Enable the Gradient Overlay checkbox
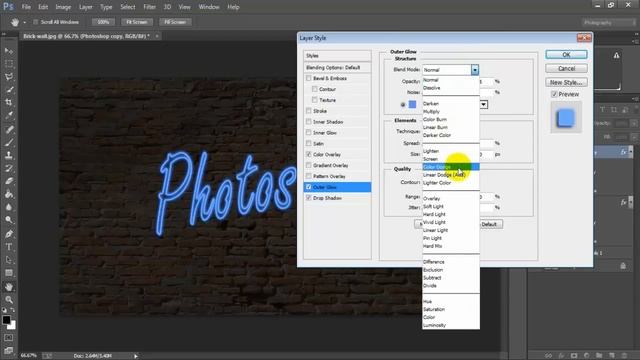Viewport: 640px width, 360px height. click(x=309, y=165)
